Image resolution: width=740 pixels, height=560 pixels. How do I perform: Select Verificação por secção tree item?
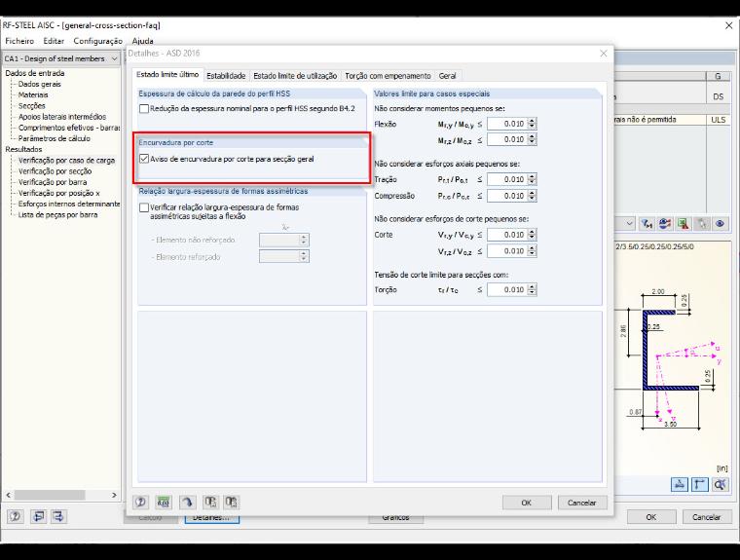(x=55, y=171)
